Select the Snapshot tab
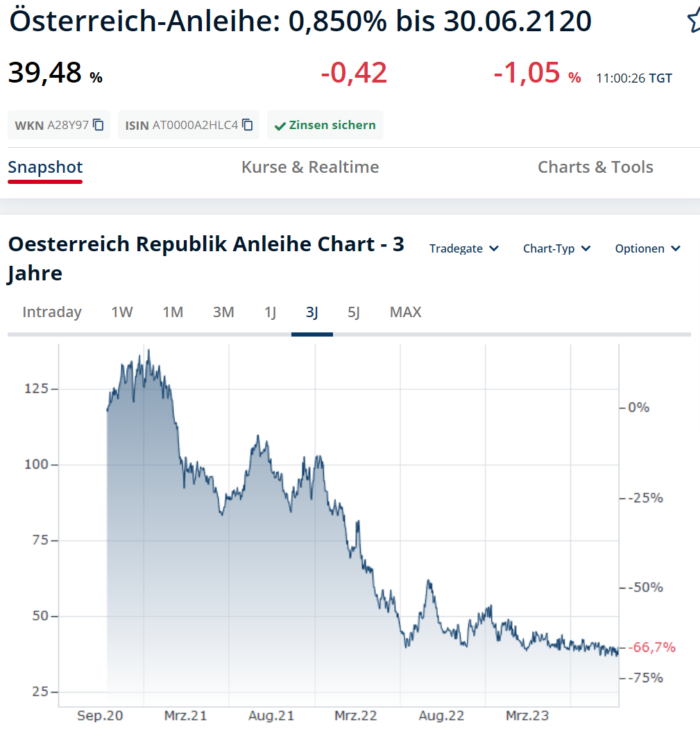 (x=45, y=167)
